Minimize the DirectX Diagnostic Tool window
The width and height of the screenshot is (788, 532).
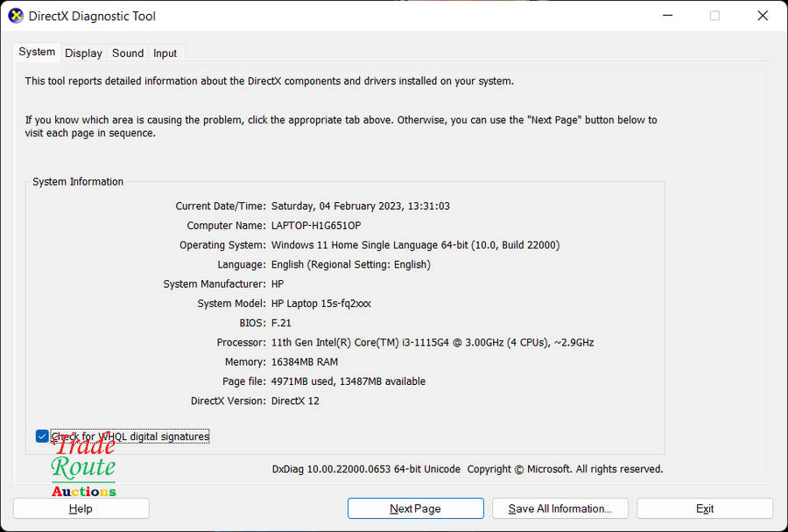click(666, 16)
